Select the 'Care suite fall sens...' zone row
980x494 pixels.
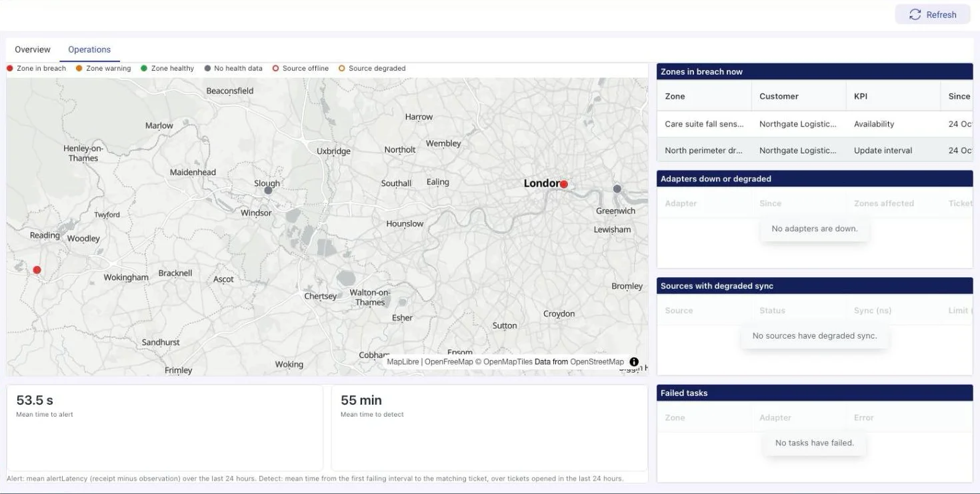pos(815,124)
